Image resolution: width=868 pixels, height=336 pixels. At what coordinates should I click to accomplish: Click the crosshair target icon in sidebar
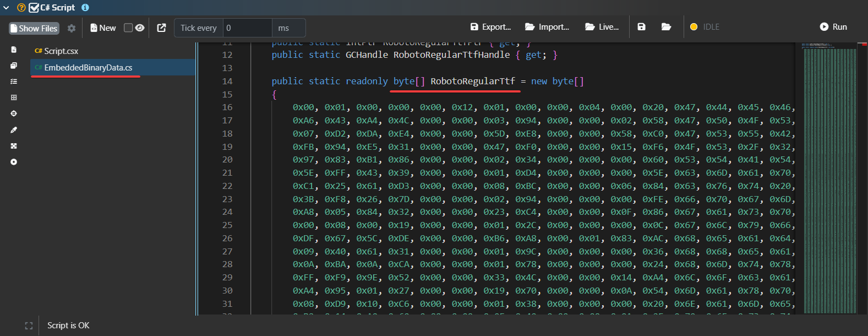14,113
